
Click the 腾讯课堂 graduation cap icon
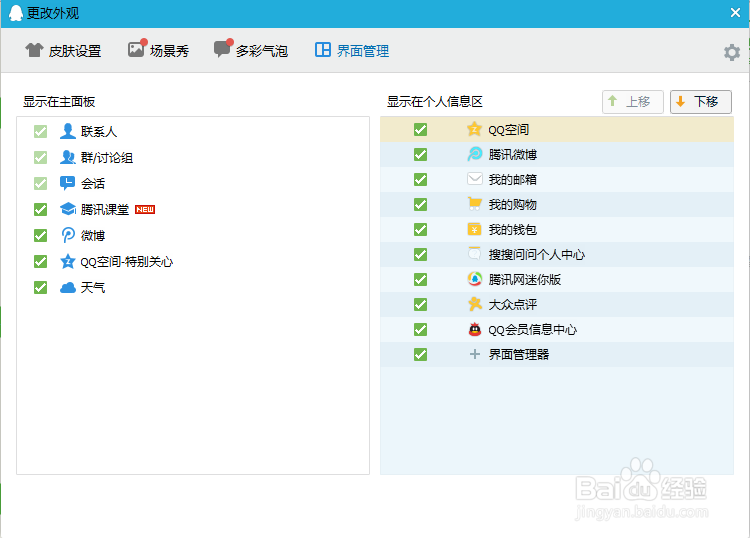[x=67, y=209]
